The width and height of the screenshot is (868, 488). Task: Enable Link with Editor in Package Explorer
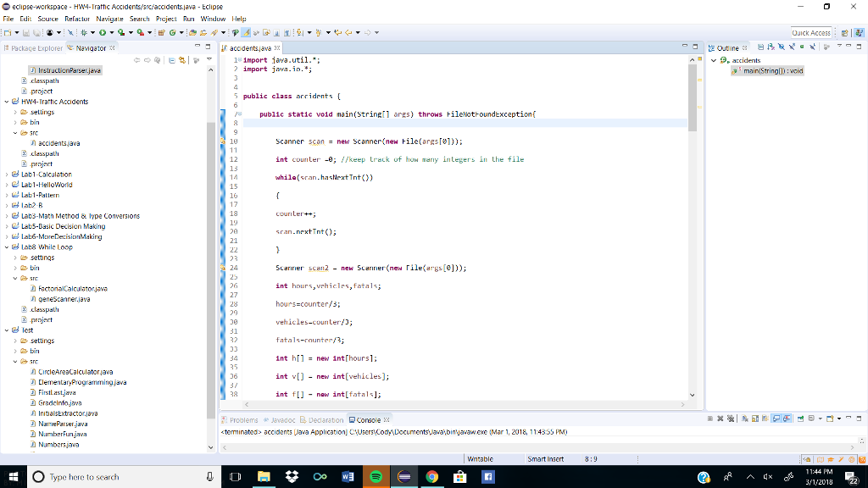tap(181, 60)
